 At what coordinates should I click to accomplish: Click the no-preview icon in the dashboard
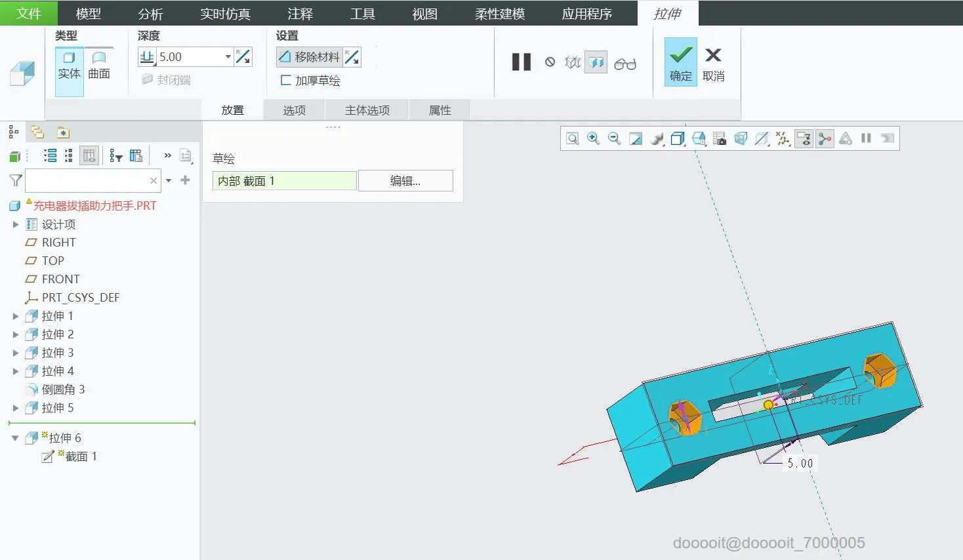coord(550,62)
